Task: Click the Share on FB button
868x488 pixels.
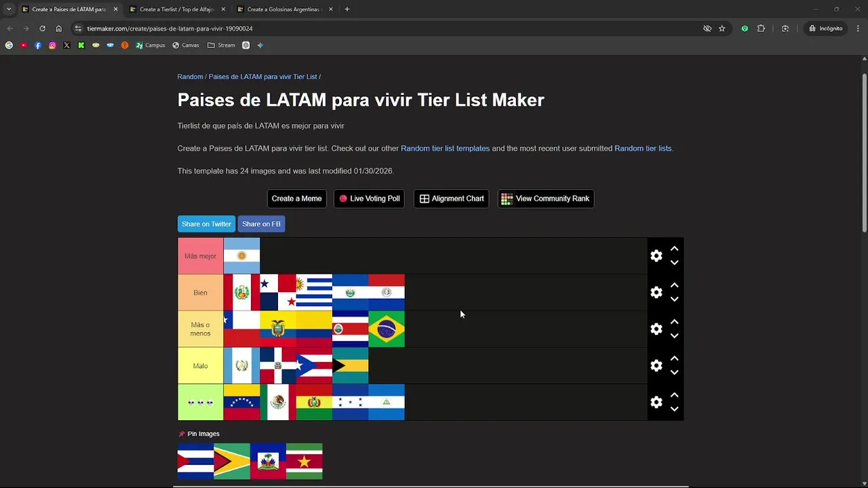Action: tap(261, 224)
